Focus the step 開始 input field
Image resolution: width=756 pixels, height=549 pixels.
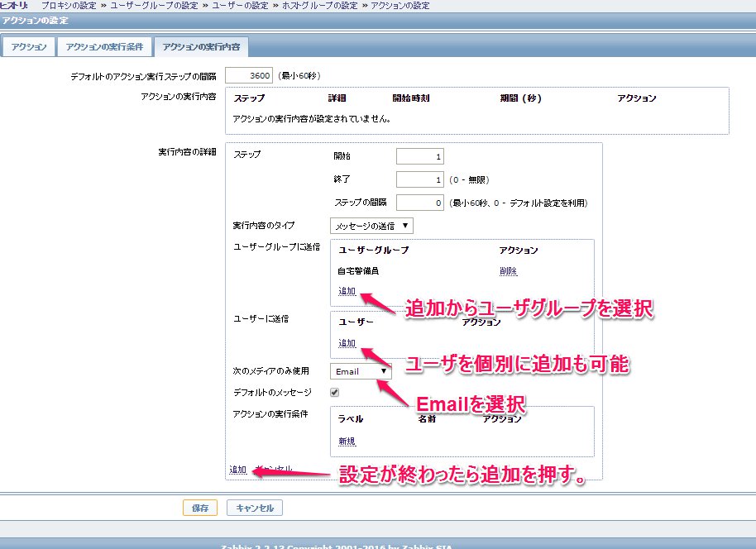click(419, 156)
